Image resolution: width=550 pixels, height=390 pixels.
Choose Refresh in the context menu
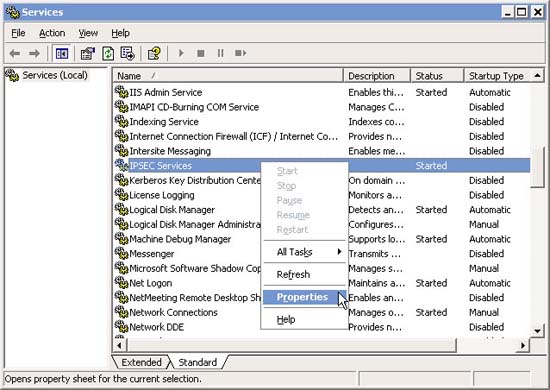tap(304, 274)
